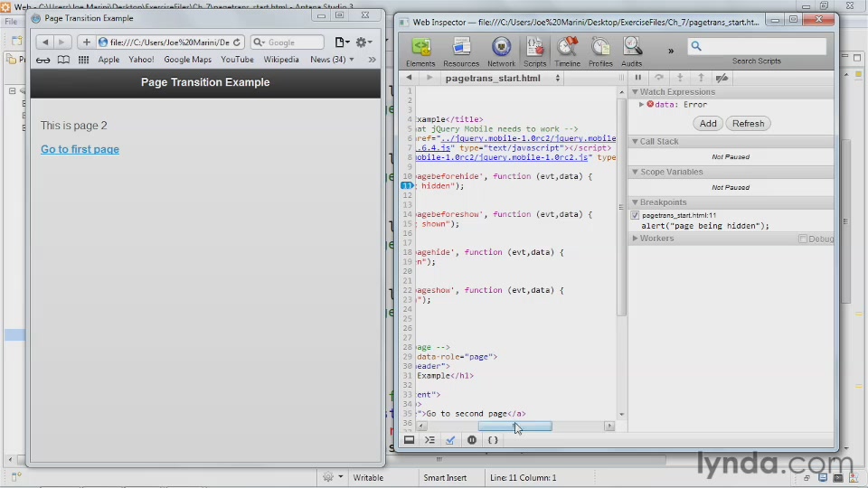This screenshot has height=488, width=868.
Task: Enable the Debug workers checkbox
Action: tap(803, 239)
